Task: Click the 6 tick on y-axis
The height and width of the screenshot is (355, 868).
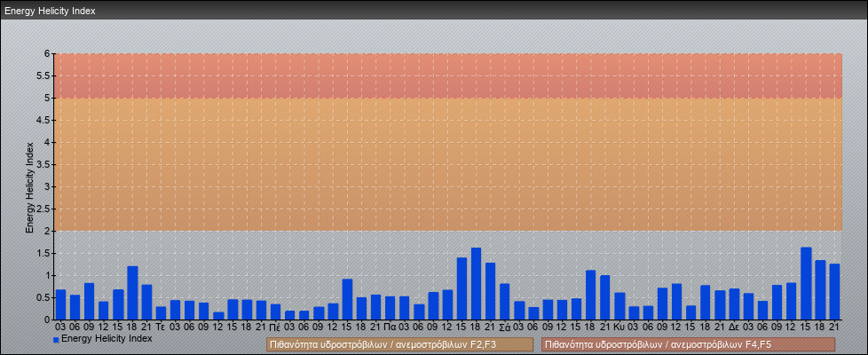Action: point(45,54)
